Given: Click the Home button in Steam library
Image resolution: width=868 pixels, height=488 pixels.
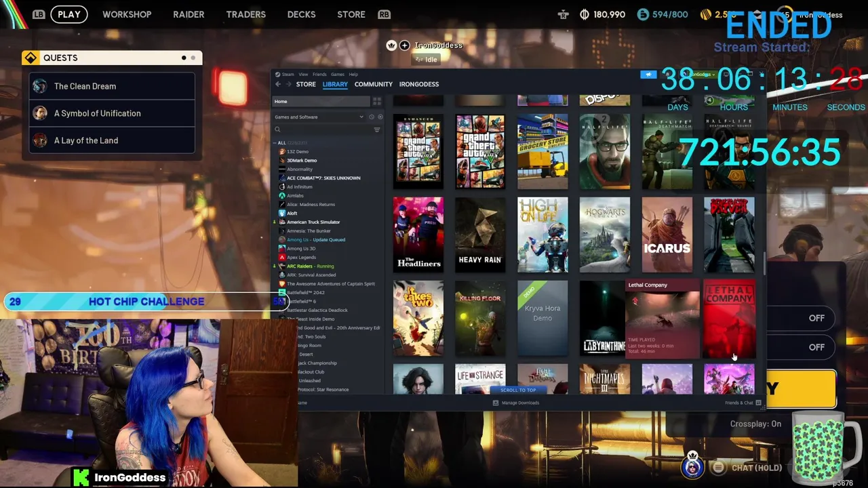Looking at the screenshot, I should point(321,102).
